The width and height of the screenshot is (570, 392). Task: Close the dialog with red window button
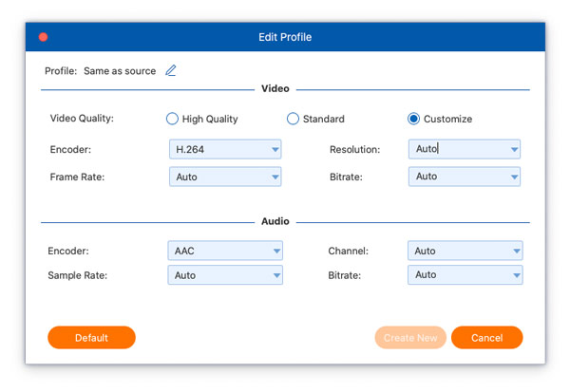[x=43, y=38]
